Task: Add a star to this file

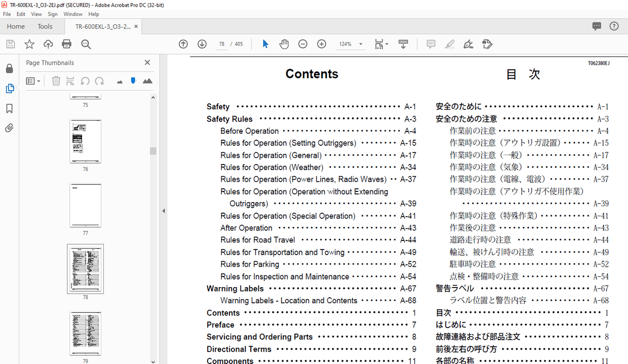Action: tap(29, 45)
